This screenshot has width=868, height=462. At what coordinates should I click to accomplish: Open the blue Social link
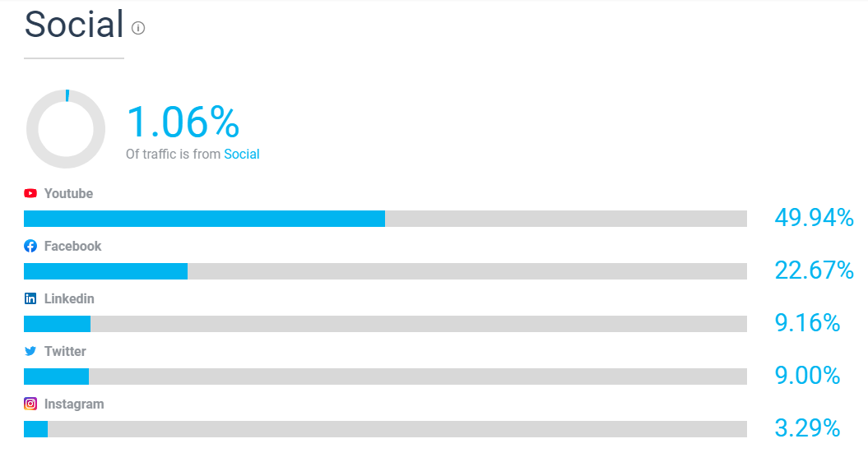[241, 154]
